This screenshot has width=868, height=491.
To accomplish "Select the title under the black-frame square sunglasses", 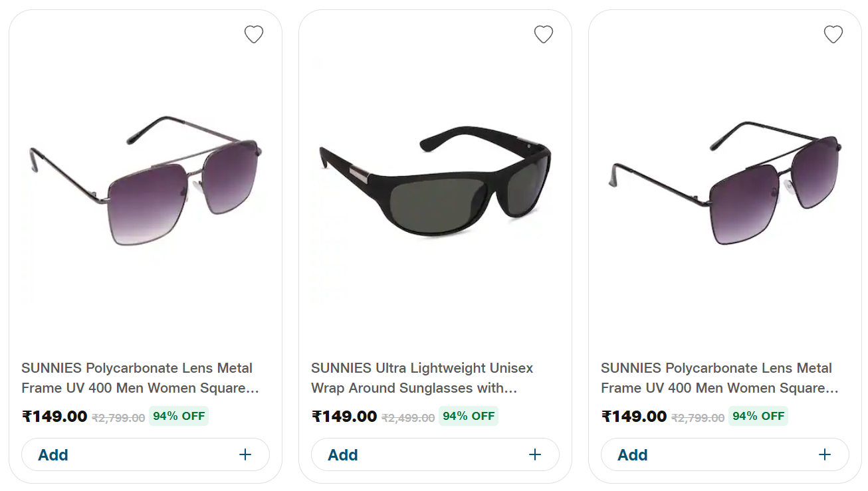I will (x=719, y=377).
